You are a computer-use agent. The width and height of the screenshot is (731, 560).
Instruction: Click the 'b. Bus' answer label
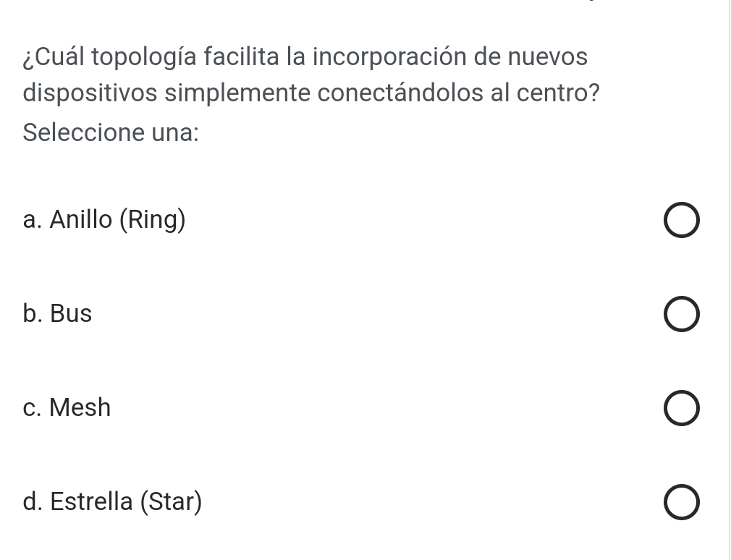click(x=57, y=313)
